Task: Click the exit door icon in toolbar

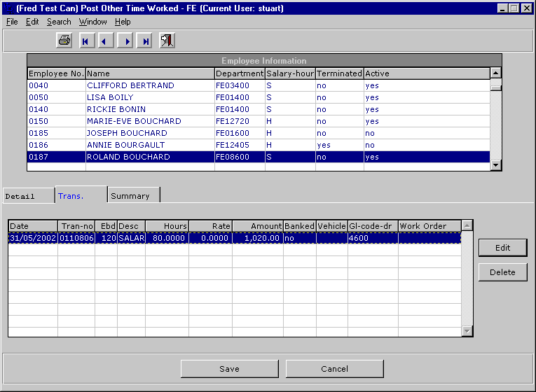Action: tap(167, 41)
